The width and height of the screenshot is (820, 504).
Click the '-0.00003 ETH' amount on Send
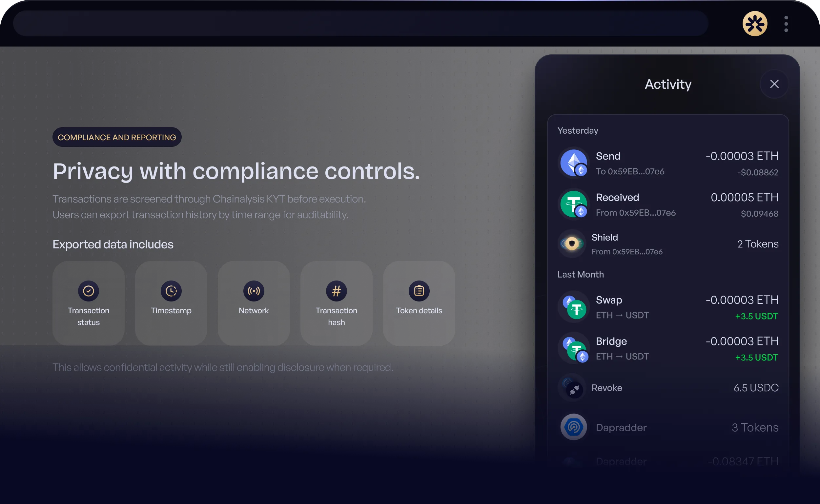click(742, 156)
